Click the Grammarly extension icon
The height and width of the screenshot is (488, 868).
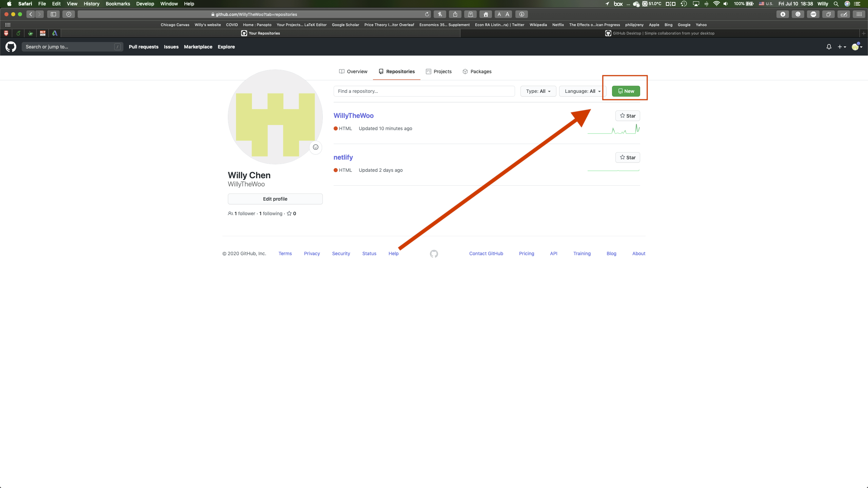pyautogui.click(x=798, y=14)
